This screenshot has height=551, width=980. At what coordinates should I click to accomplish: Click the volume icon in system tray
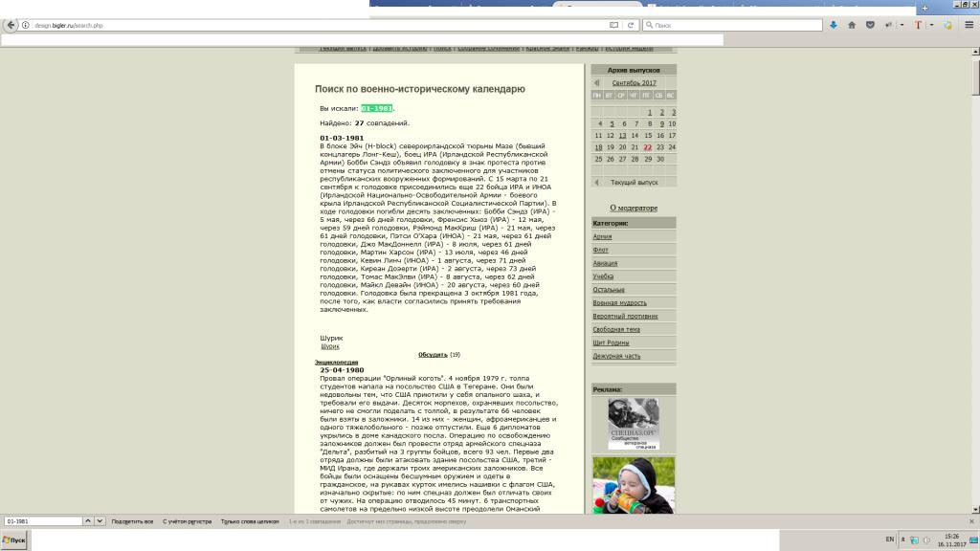924,540
